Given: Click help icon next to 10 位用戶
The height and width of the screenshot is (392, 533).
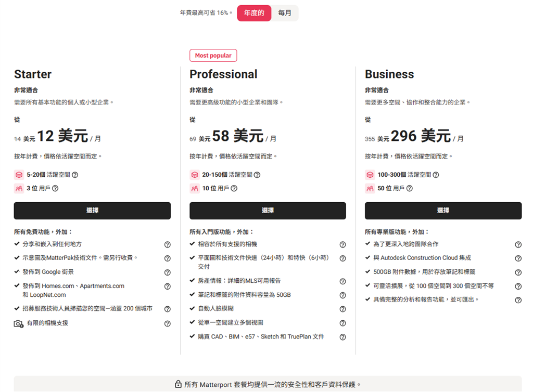Looking at the screenshot, I should pyautogui.click(x=234, y=189).
